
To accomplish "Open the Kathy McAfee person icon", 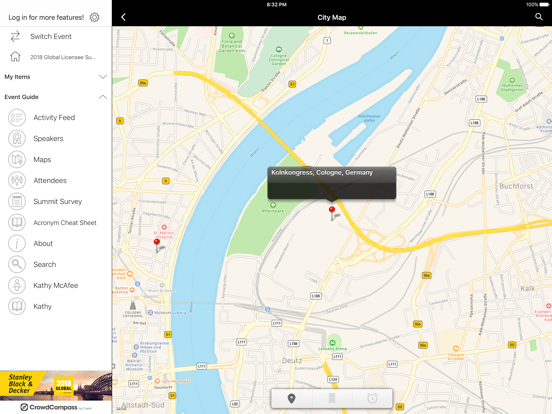I will click(x=17, y=285).
